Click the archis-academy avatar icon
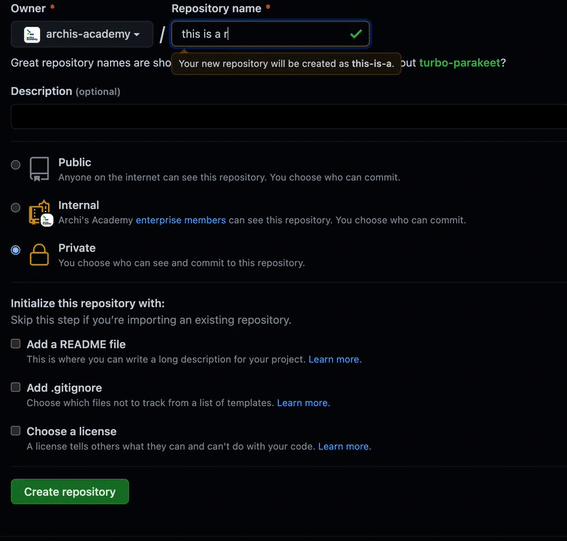567x541 pixels. pos(32,35)
